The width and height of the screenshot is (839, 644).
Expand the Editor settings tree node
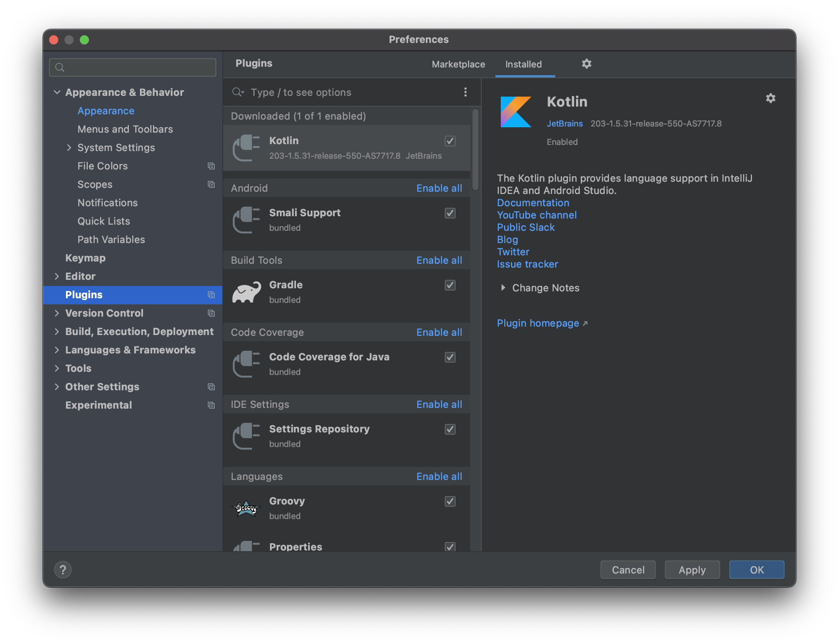[x=57, y=276]
